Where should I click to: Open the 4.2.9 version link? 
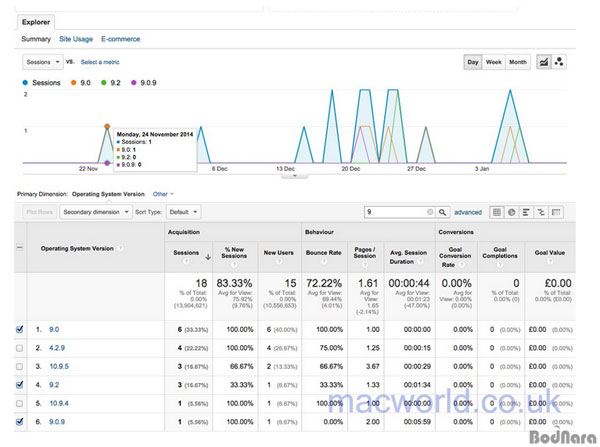pyautogui.click(x=57, y=348)
